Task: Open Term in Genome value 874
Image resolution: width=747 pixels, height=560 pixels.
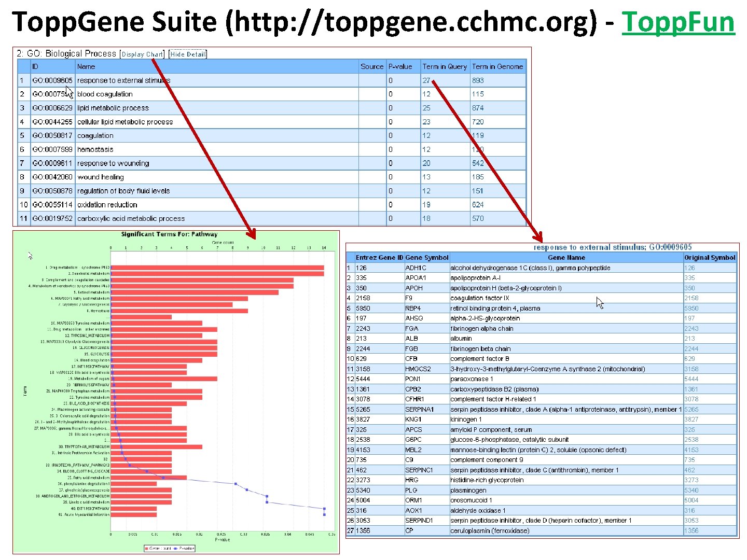Action: tap(478, 108)
